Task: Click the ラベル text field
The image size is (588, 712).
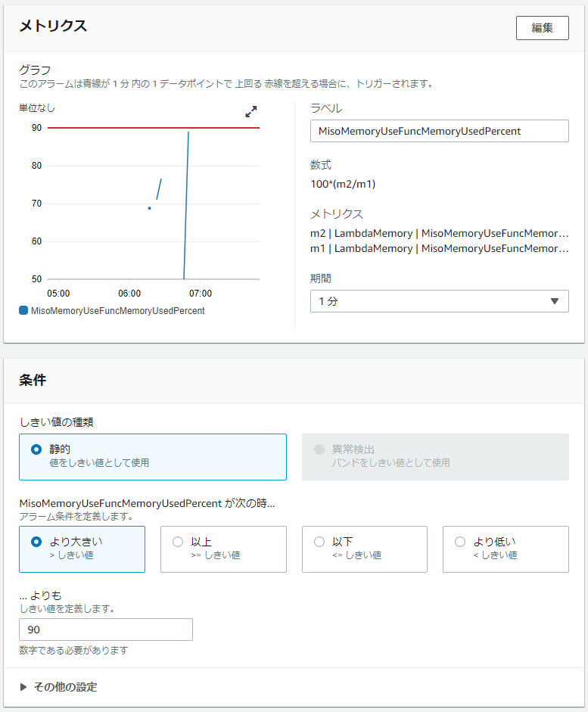Action: point(439,131)
